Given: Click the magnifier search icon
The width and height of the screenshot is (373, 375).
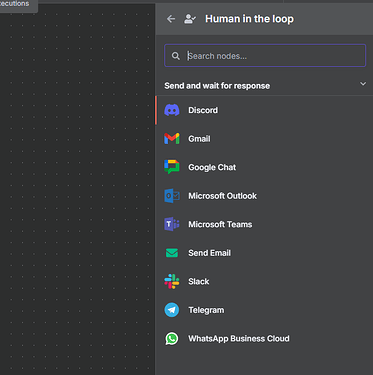Looking at the screenshot, I should 176,56.
